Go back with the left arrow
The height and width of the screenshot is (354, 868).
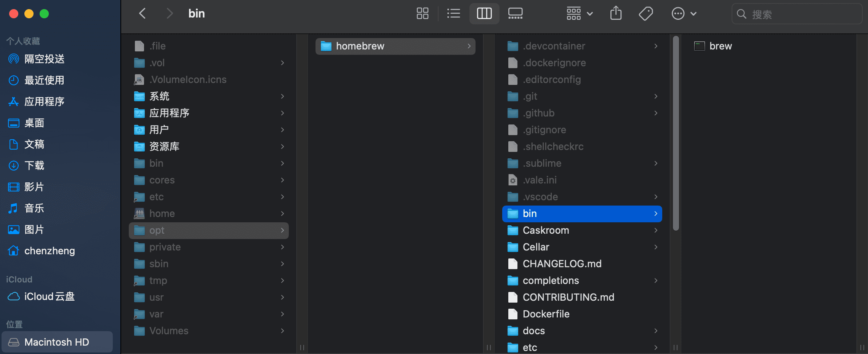(143, 14)
